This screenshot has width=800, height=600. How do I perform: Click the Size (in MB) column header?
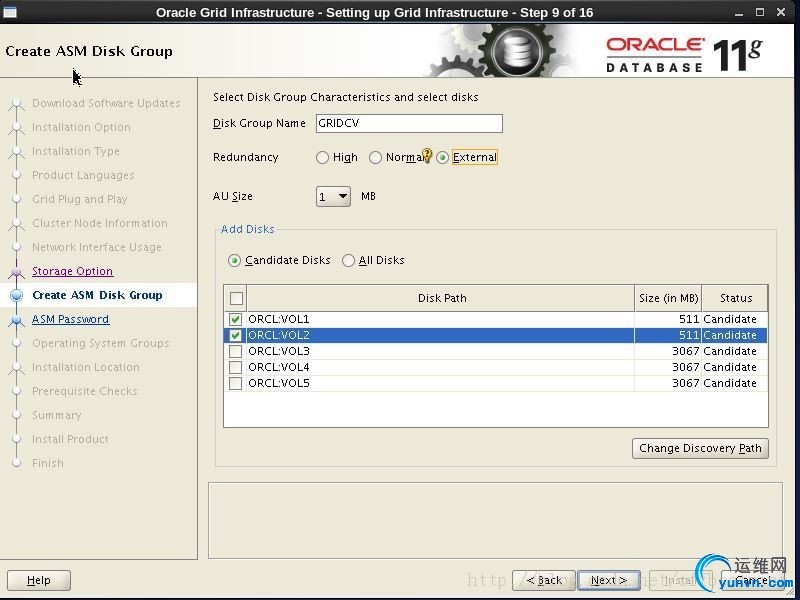(x=668, y=298)
